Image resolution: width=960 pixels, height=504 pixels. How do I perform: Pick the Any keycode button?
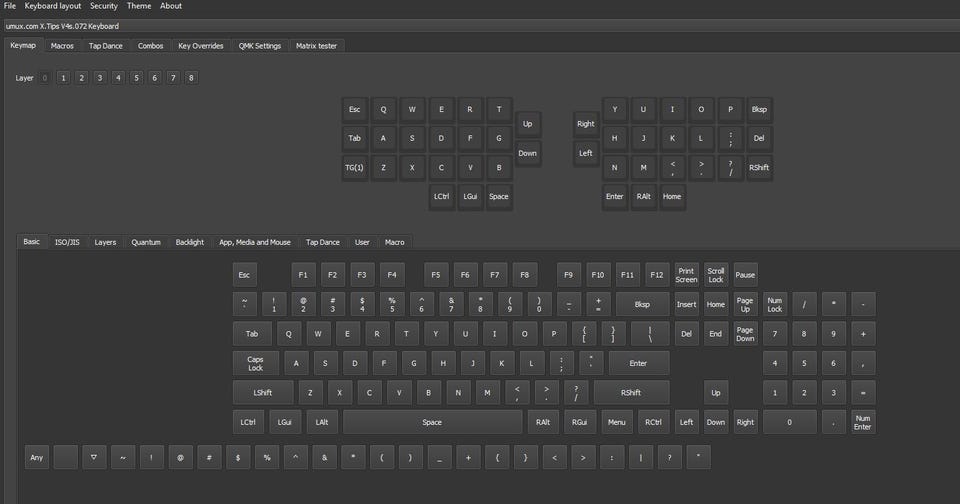point(37,457)
